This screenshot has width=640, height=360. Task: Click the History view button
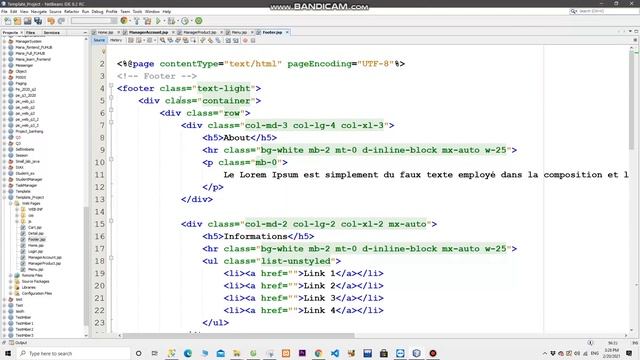pos(116,40)
